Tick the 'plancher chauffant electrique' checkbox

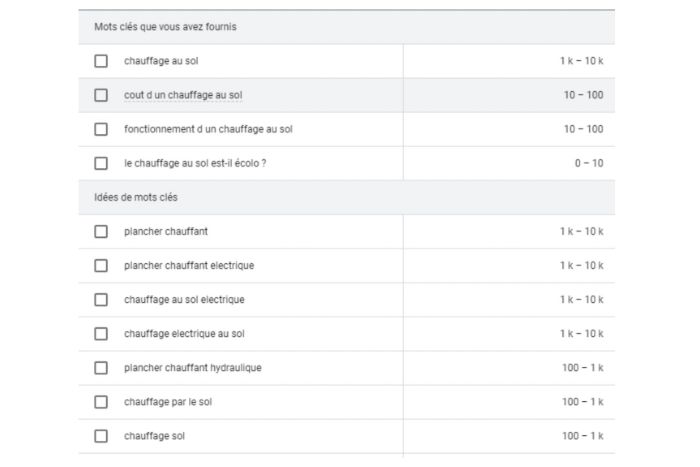point(101,266)
